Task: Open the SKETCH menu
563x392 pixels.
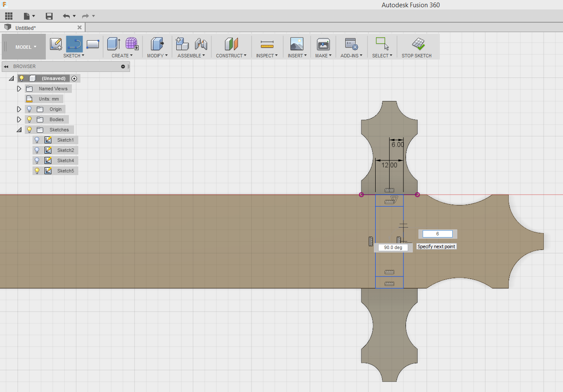Action: tap(74, 56)
